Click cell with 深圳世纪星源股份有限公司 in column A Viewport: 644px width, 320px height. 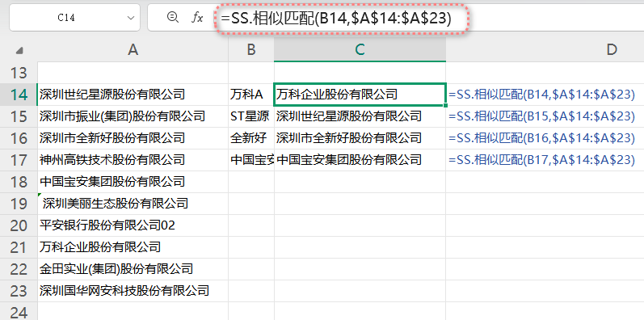pos(133,95)
